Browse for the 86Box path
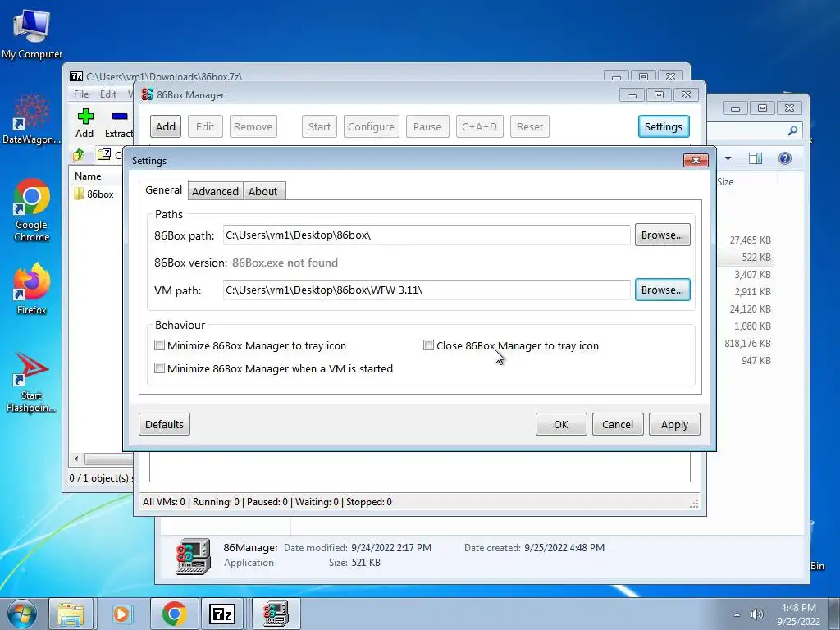 (x=662, y=235)
